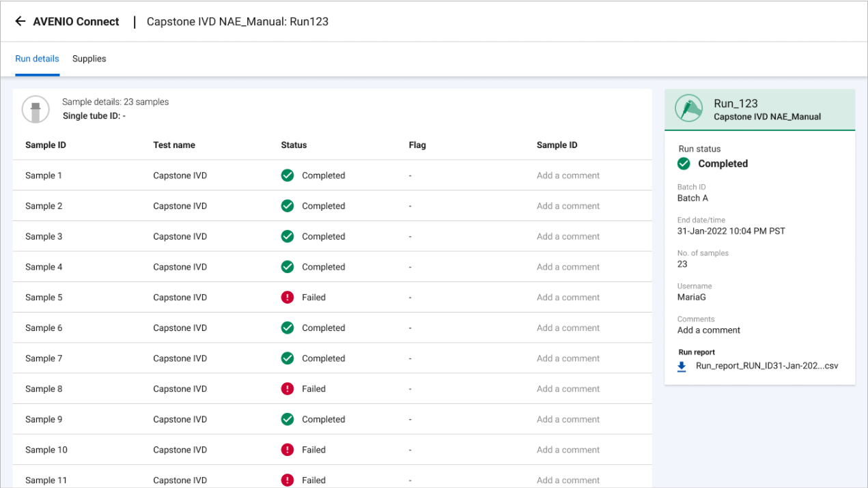Click the back arrow next to AVENIO Connect
This screenshot has height=488, width=868.
pos(20,21)
